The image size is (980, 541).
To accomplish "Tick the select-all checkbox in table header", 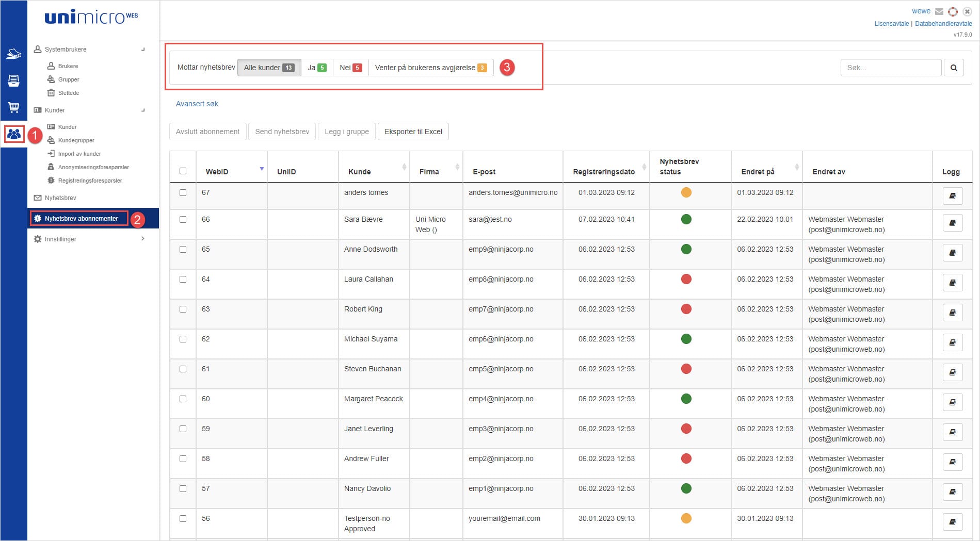I will (x=183, y=171).
